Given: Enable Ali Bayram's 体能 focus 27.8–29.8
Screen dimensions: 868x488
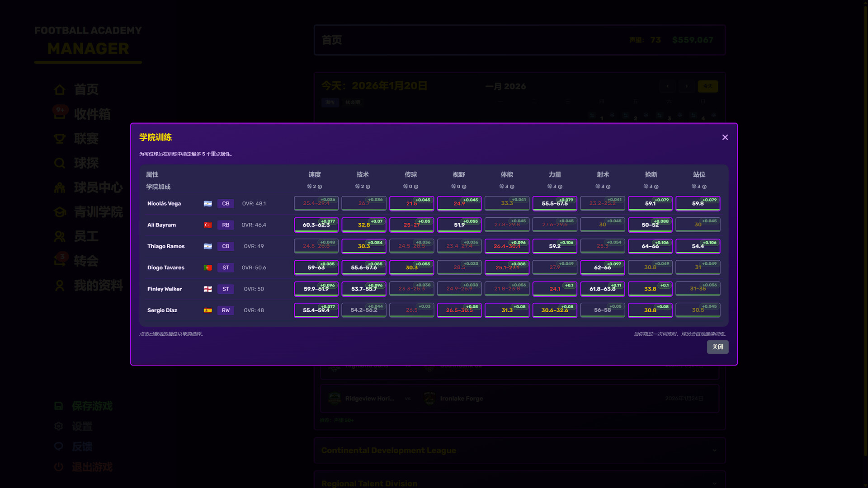Looking at the screenshot, I should click(x=507, y=225).
